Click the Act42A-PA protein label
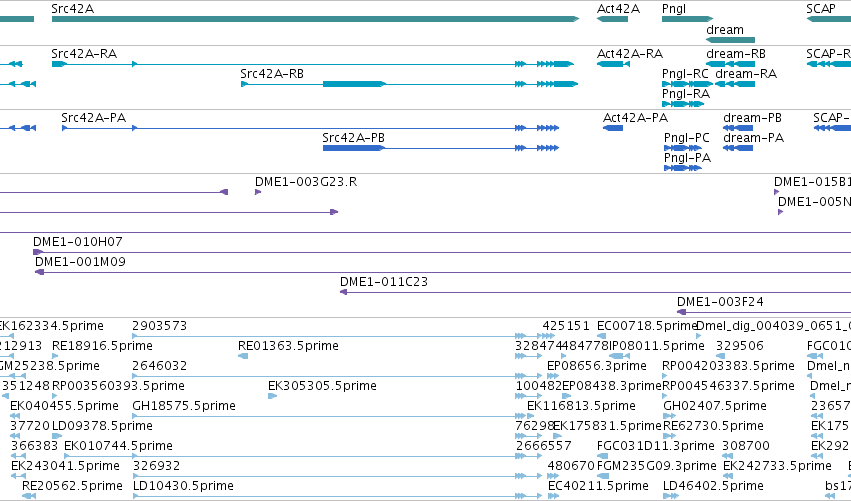The height and width of the screenshot is (501, 851). click(636, 118)
